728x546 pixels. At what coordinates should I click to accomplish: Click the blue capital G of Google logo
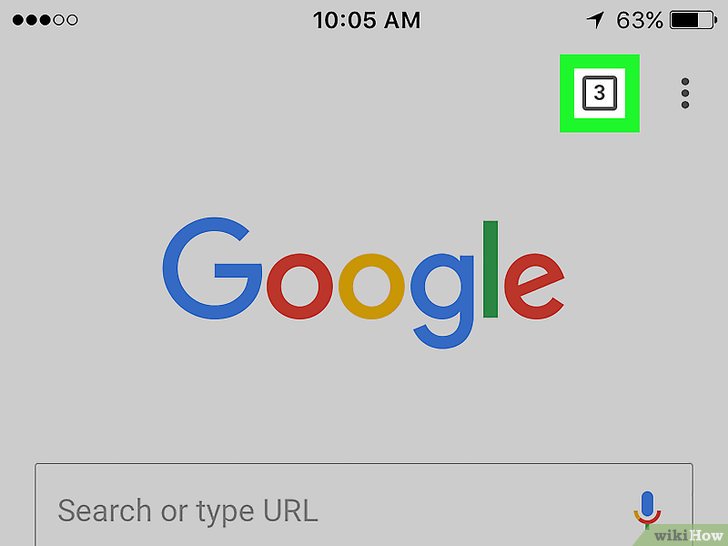(212, 268)
